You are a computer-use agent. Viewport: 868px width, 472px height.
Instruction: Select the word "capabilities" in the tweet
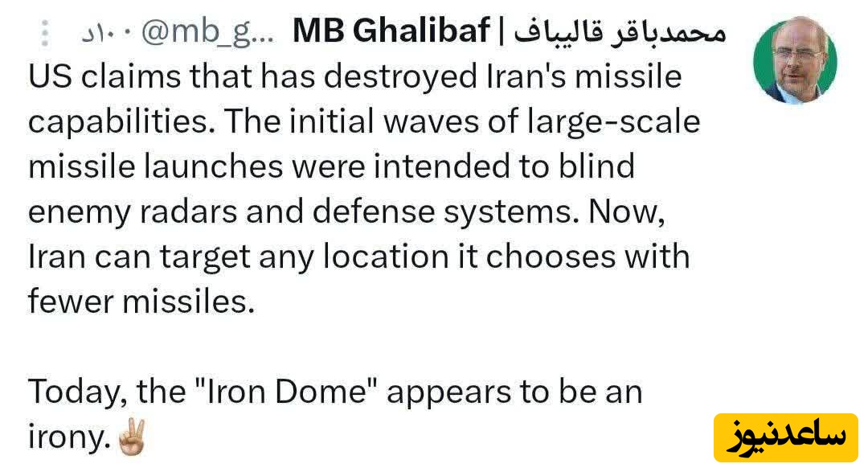119,122
